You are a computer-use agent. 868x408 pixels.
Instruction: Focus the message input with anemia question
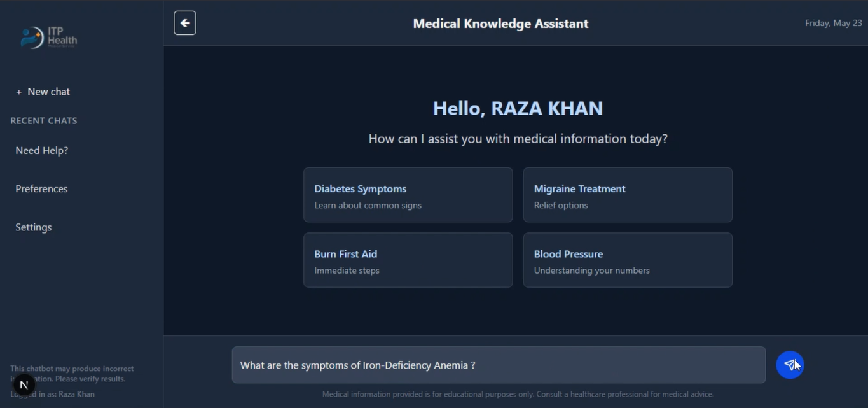498,365
